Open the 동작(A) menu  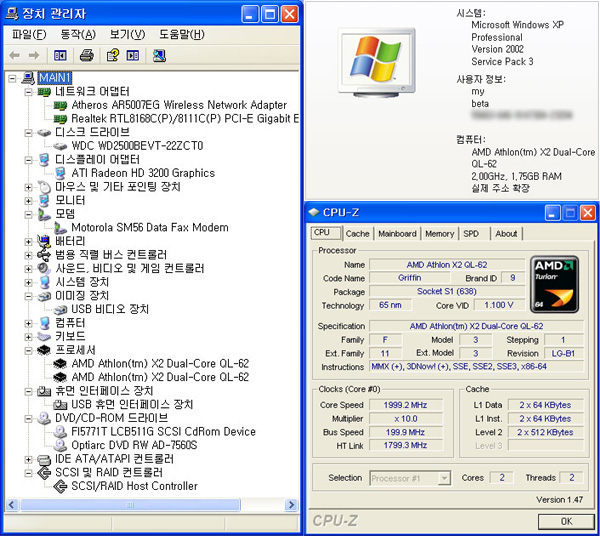(x=78, y=34)
